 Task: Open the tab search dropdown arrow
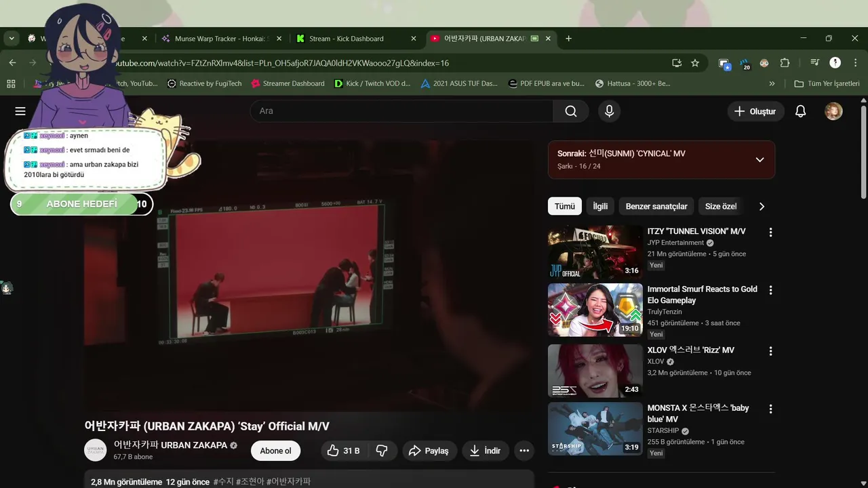(x=12, y=39)
